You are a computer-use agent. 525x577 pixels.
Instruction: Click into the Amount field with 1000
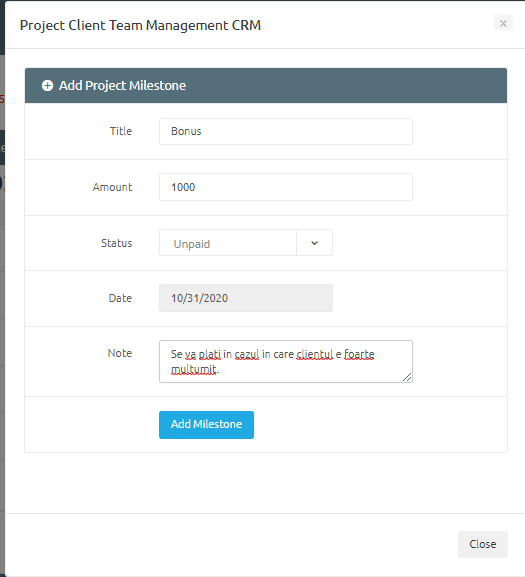click(286, 187)
